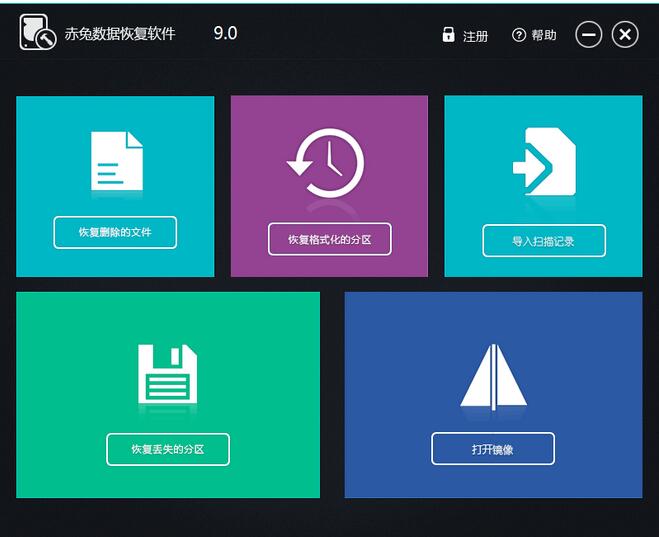Choose 导入扫描记录 button

[x=544, y=241]
